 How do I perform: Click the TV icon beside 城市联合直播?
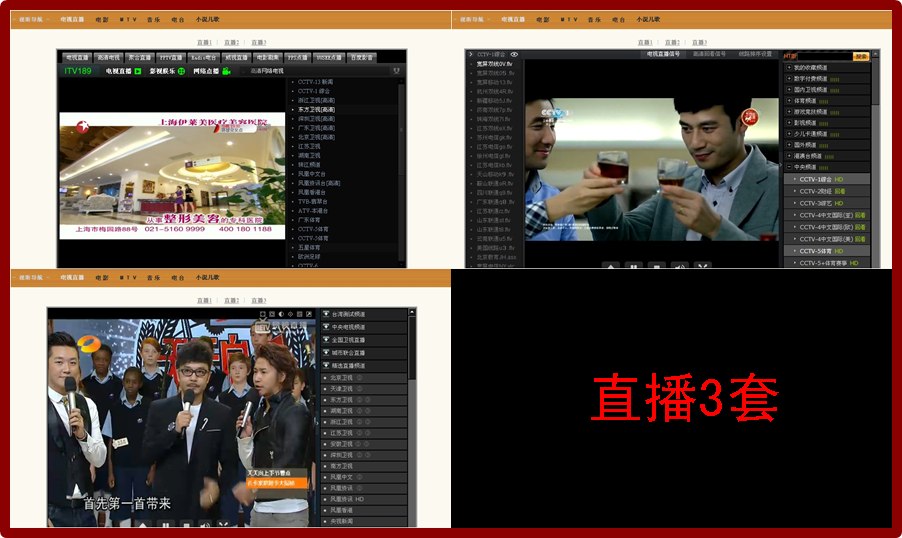coord(326,353)
